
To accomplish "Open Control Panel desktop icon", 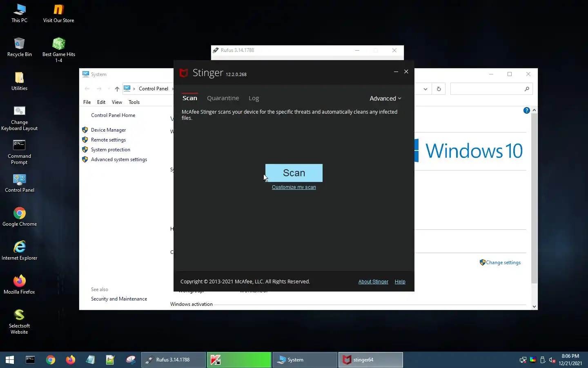I will [x=19, y=183].
